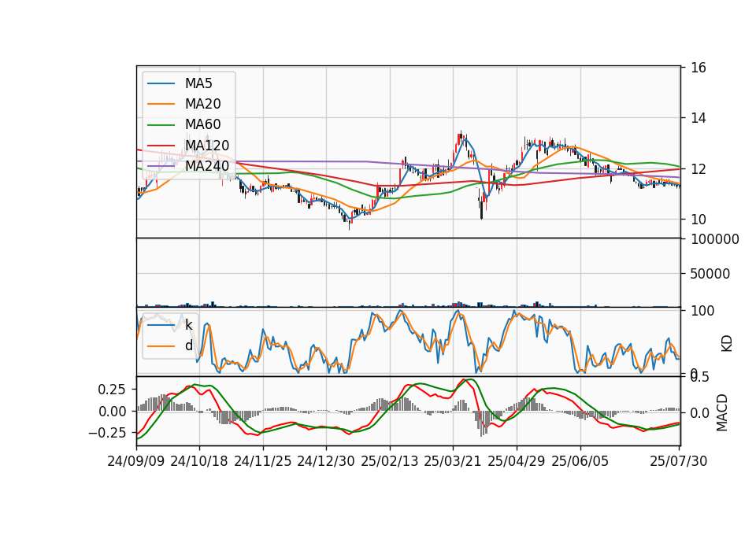
Task: Click the orange MA20 legend line sample
Action: point(161,104)
